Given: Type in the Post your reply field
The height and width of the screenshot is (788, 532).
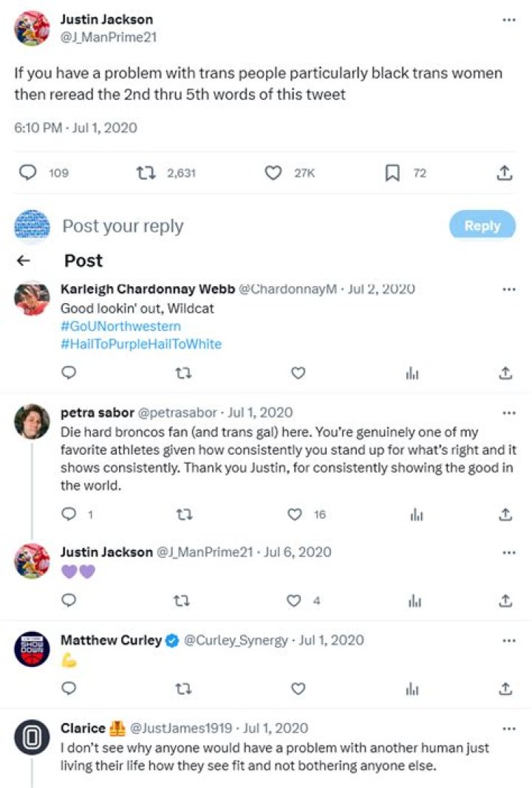Looking at the screenshot, I should [222, 226].
